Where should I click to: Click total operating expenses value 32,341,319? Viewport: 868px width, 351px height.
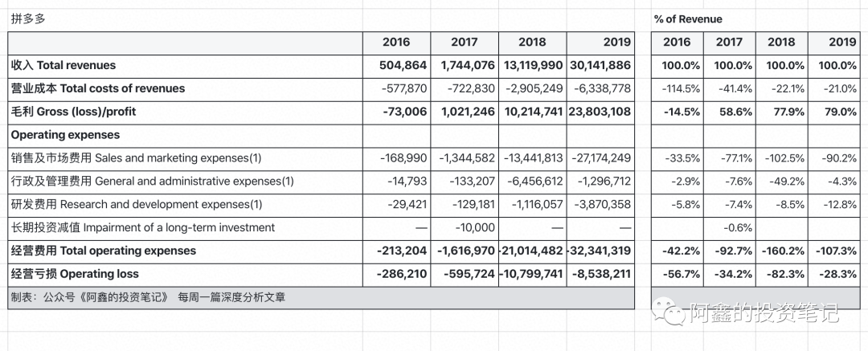point(600,251)
